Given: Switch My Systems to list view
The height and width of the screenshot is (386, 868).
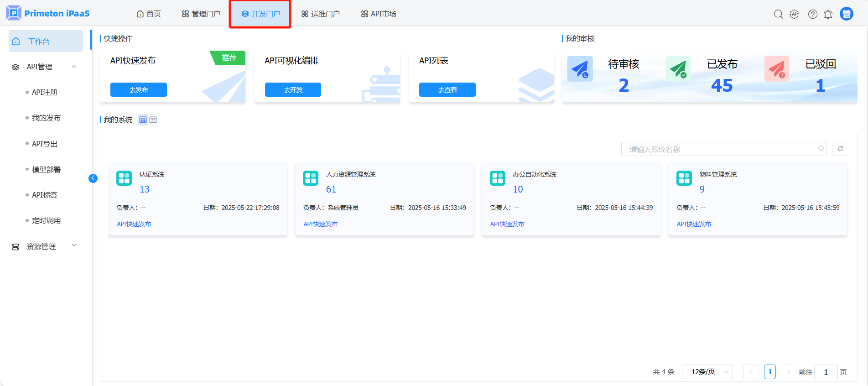Looking at the screenshot, I should coord(153,120).
